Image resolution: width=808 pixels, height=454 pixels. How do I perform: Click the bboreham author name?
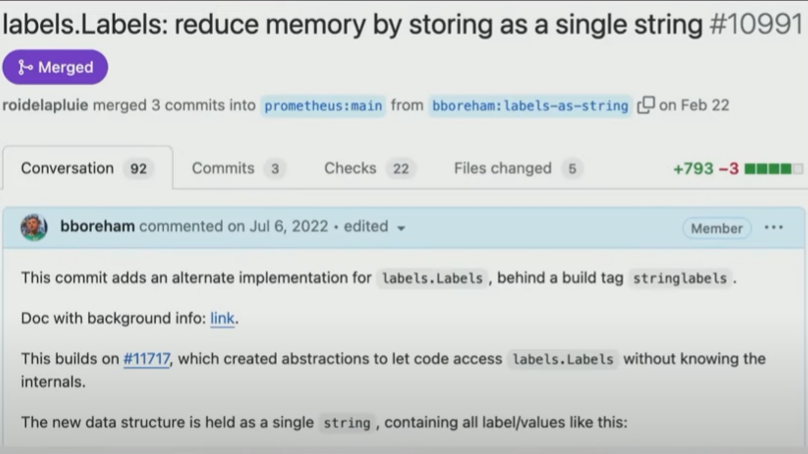pos(97,226)
